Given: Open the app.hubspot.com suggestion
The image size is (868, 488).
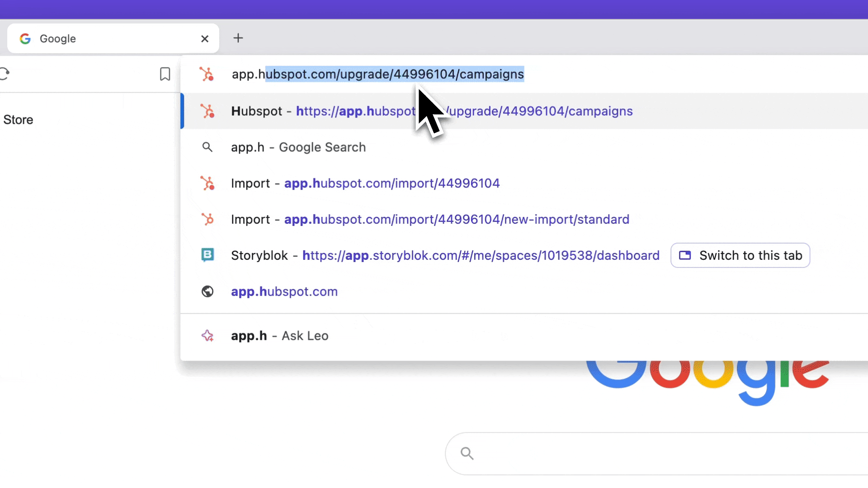Looking at the screenshot, I should [x=524, y=291].
